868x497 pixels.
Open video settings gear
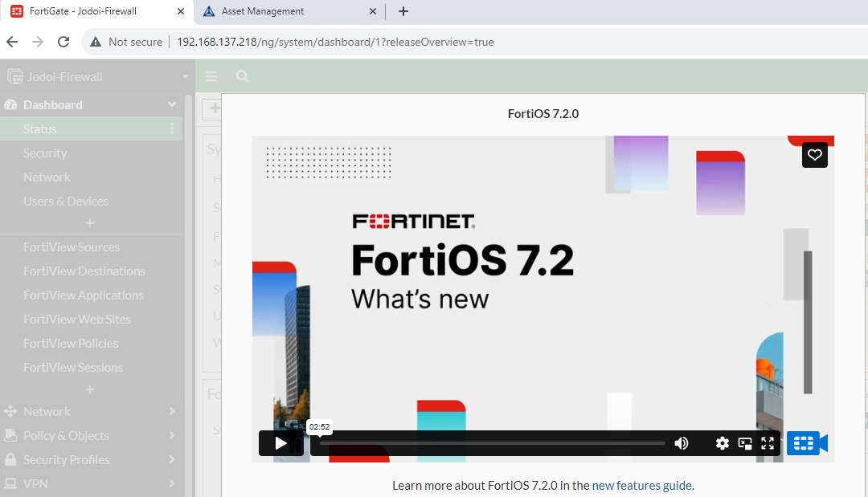722,443
